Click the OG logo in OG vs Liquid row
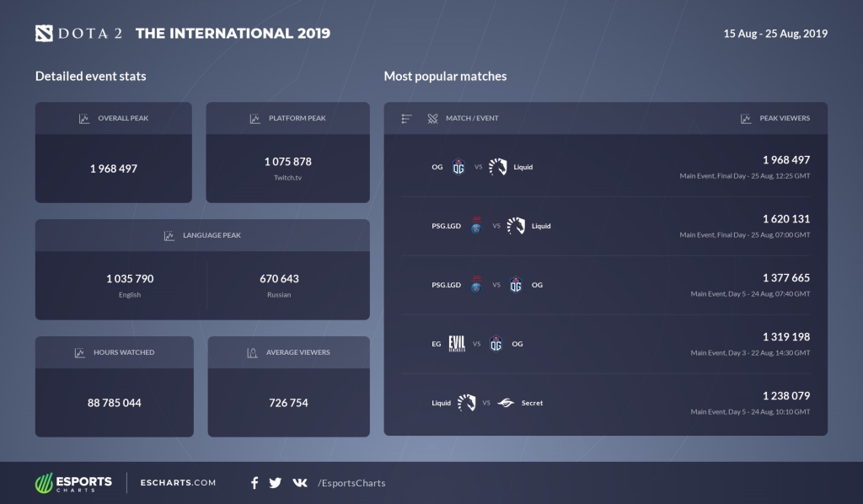The image size is (863, 504). coord(458,167)
